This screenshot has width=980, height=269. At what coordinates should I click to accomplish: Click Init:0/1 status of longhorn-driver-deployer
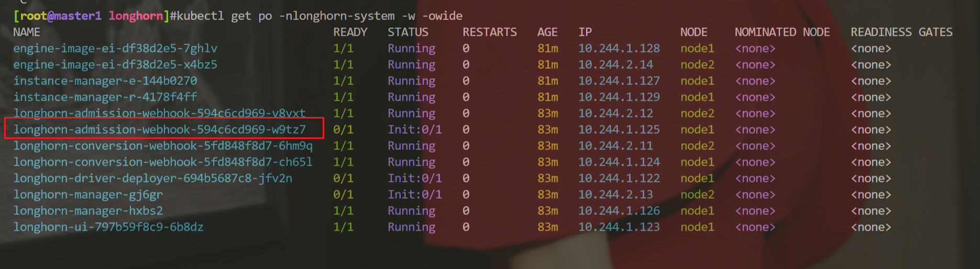point(415,179)
